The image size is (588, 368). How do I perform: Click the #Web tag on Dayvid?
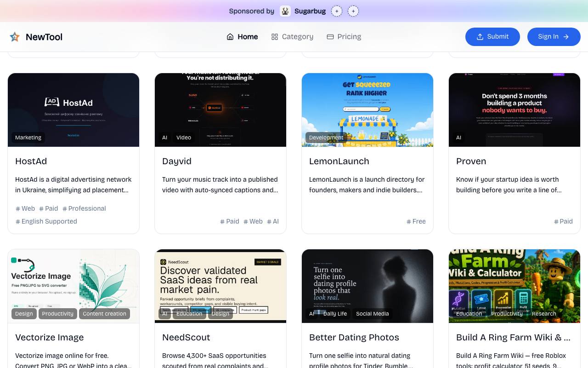(x=253, y=221)
